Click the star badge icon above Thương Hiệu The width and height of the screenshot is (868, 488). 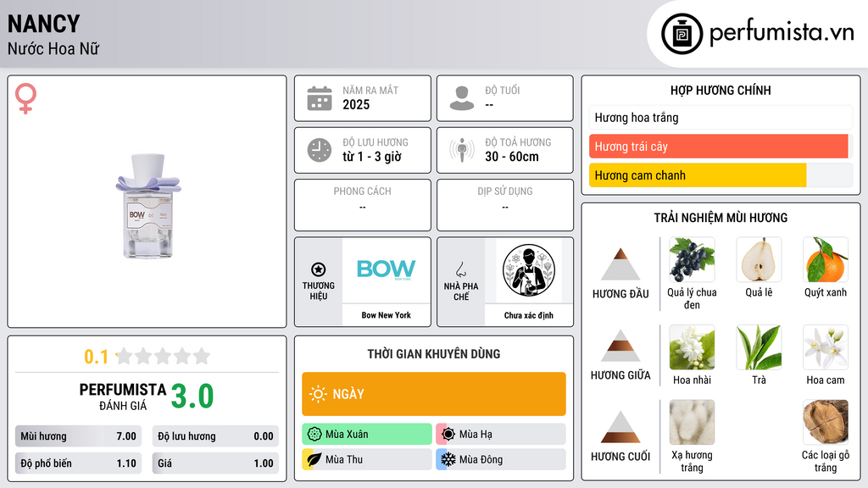coord(319,269)
